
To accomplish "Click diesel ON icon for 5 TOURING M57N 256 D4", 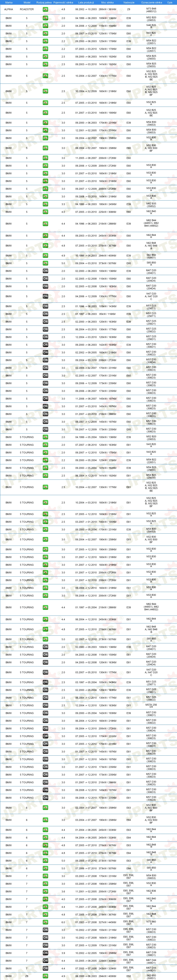I will pyautogui.click(x=45, y=705).
